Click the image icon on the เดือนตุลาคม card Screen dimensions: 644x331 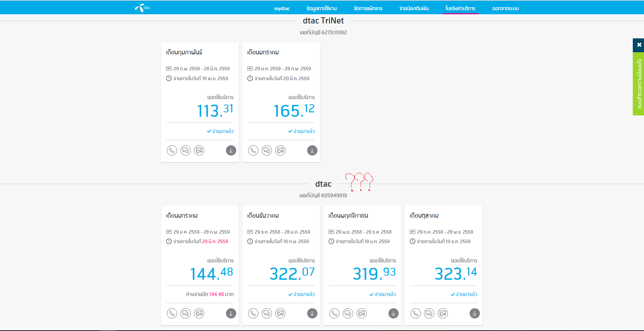click(x=443, y=313)
